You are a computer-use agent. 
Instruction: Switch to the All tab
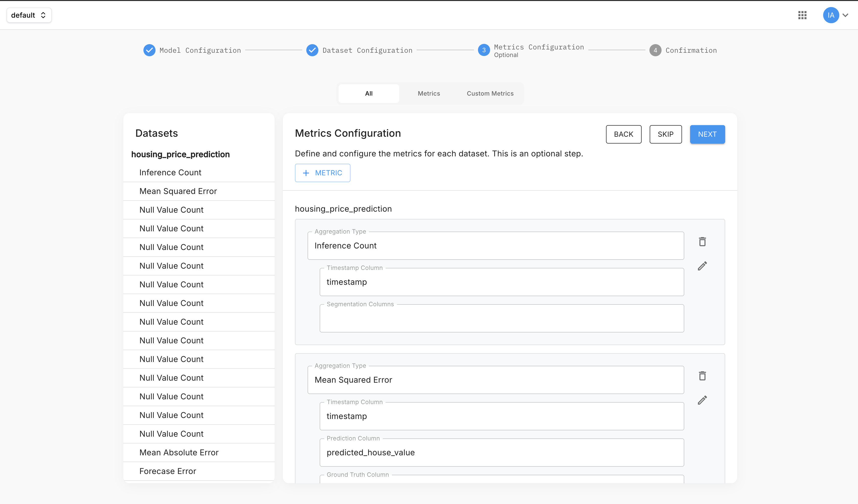[369, 94]
